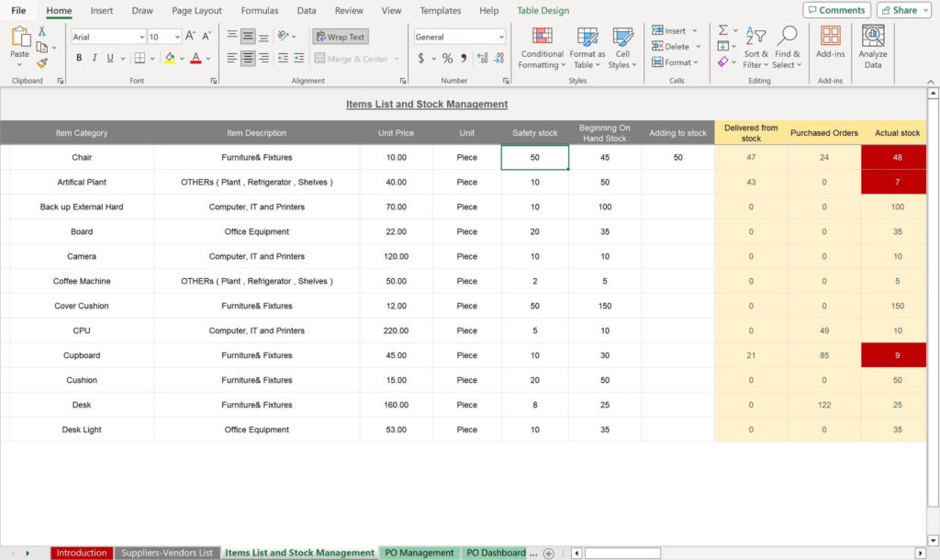The width and height of the screenshot is (940, 560).
Task: Click the Comments button
Action: 837,10
